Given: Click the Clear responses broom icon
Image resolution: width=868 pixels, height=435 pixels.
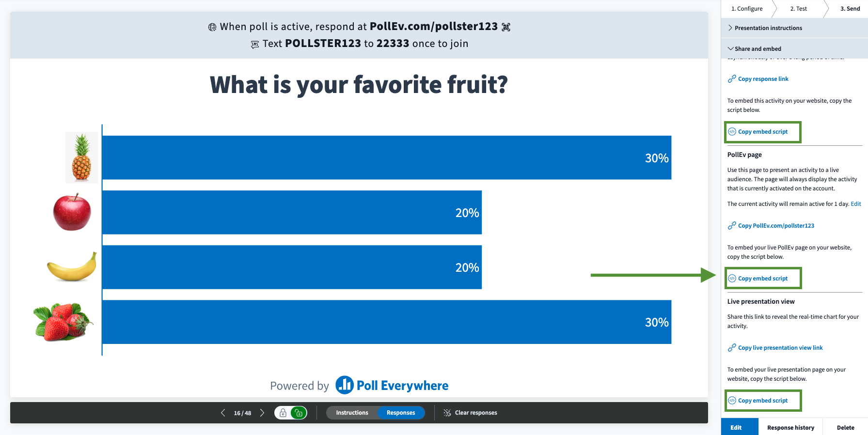Looking at the screenshot, I should pyautogui.click(x=446, y=412).
